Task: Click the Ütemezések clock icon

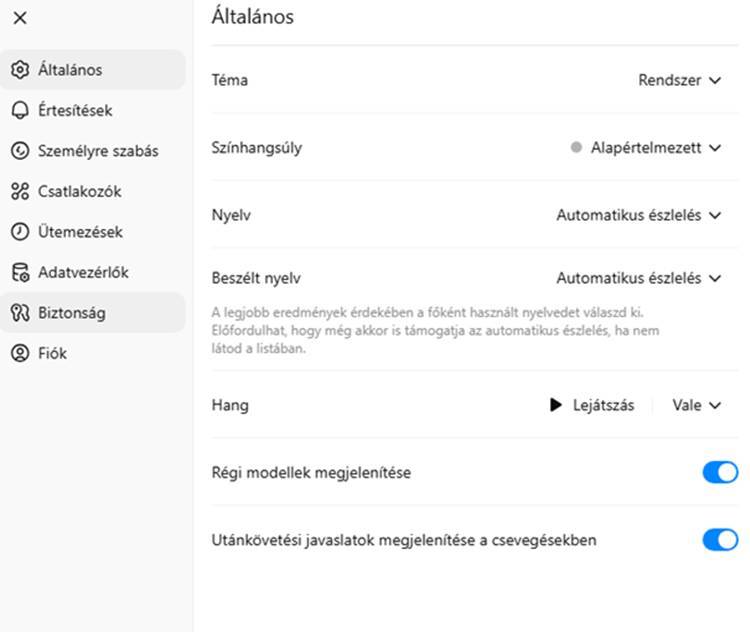Action: click(20, 232)
